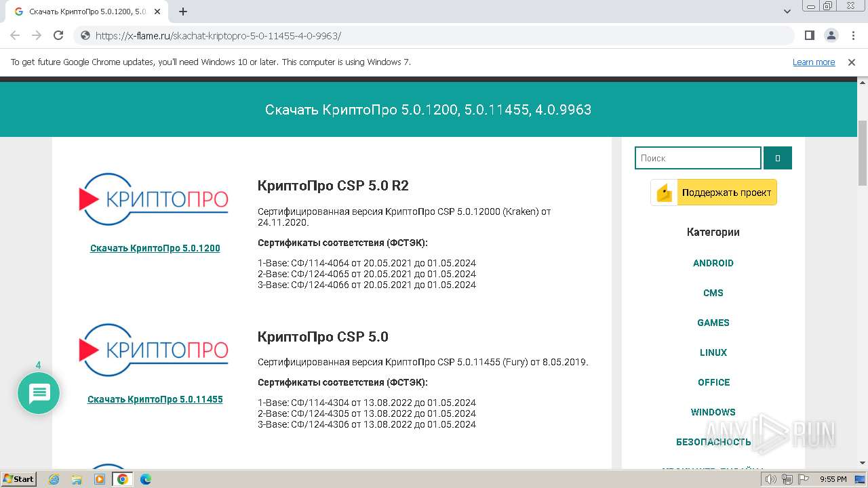
Task: Open Chrome three-dot menu
Action: (852, 35)
